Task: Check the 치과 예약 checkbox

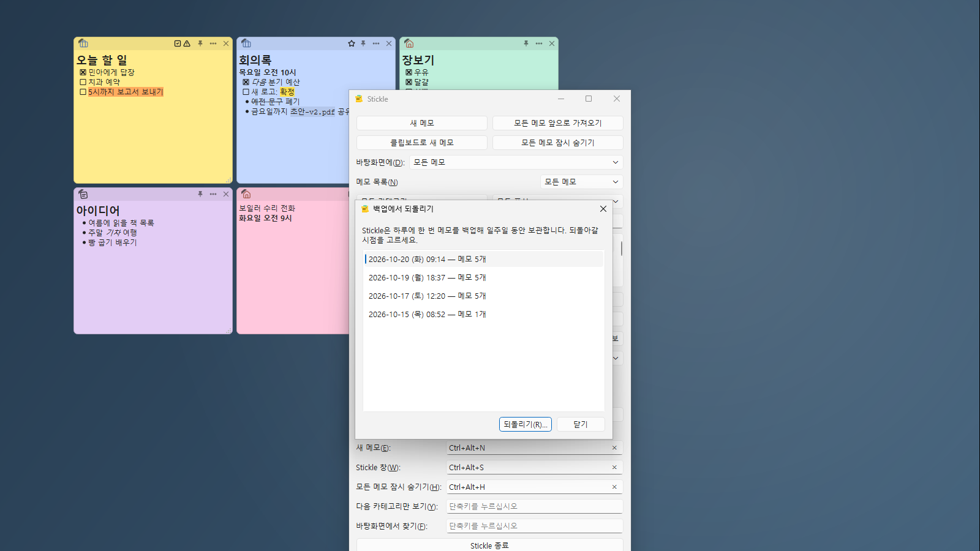Action: click(x=83, y=82)
